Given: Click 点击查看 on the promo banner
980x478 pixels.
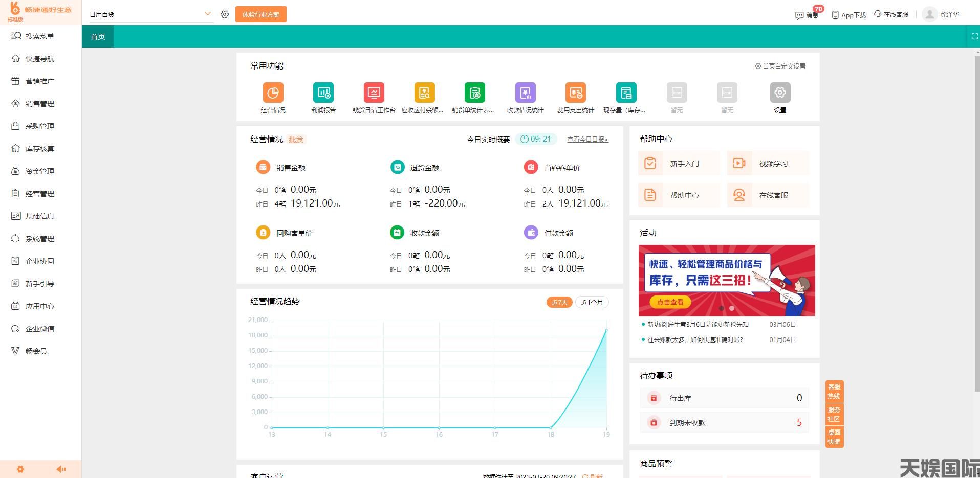Looking at the screenshot, I should (670, 302).
